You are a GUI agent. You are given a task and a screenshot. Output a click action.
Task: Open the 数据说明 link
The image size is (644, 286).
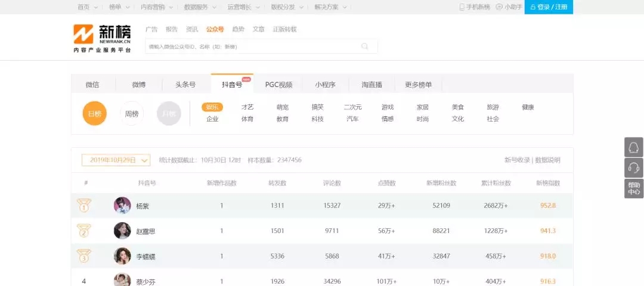547,160
